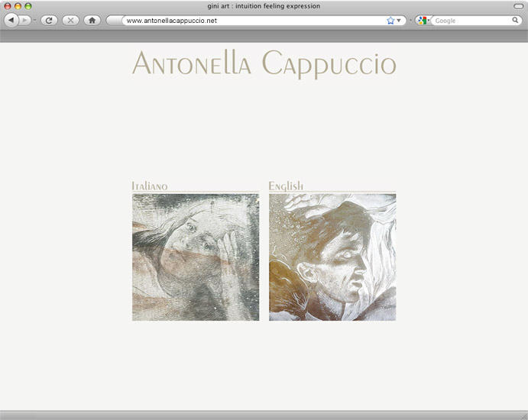Click the painting thumbnail under English
The height and width of the screenshot is (420, 528).
(332, 257)
